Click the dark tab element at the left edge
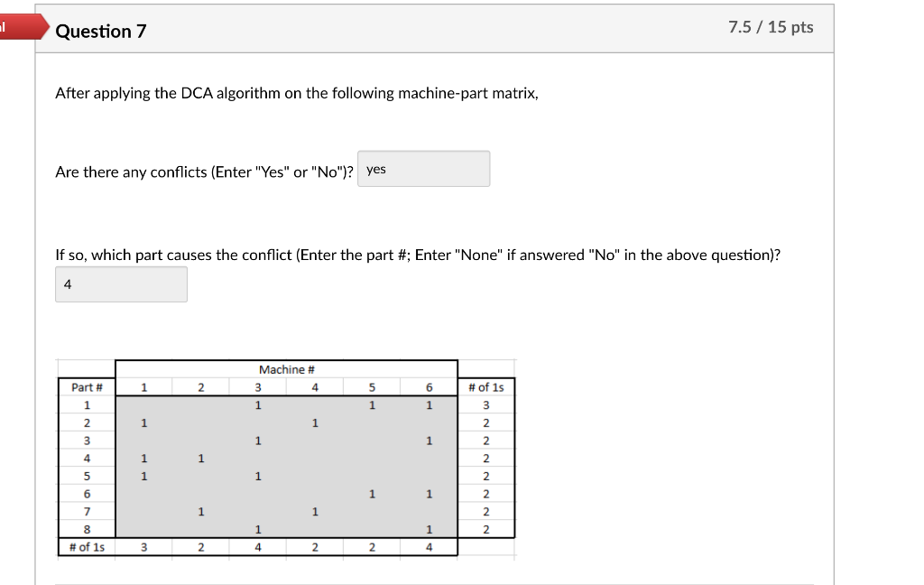This screenshot has width=924, height=585. tap(5, 28)
